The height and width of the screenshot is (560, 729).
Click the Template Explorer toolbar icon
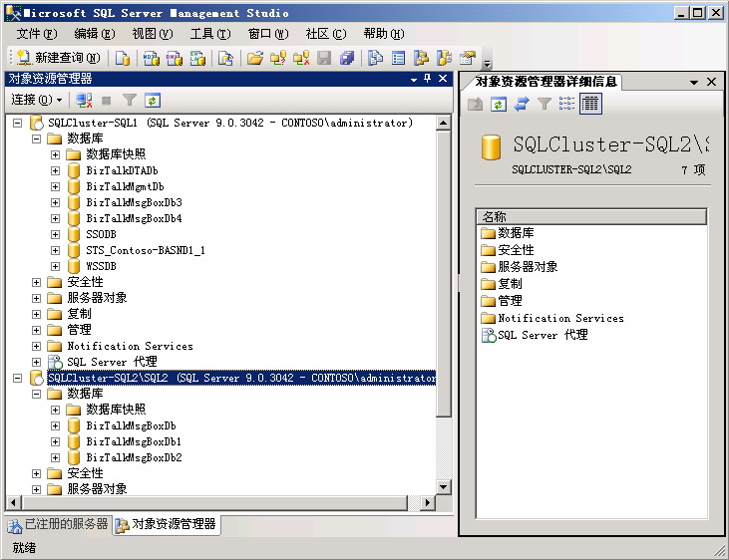pyautogui.click(x=444, y=58)
